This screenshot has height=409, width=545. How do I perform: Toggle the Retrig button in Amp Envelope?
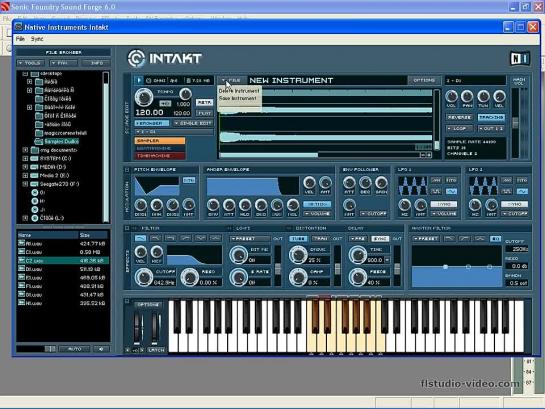coord(317,204)
